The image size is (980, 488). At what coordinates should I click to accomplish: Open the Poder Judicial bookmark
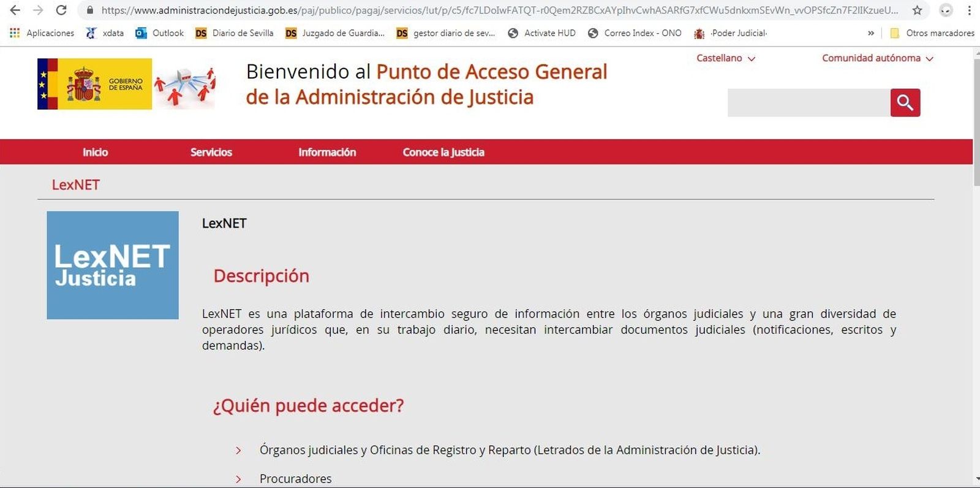731,33
